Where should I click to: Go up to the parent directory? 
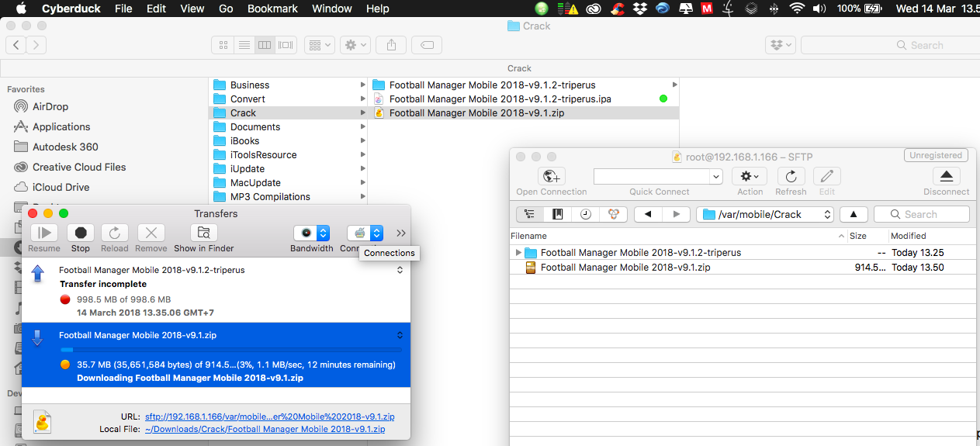click(854, 214)
